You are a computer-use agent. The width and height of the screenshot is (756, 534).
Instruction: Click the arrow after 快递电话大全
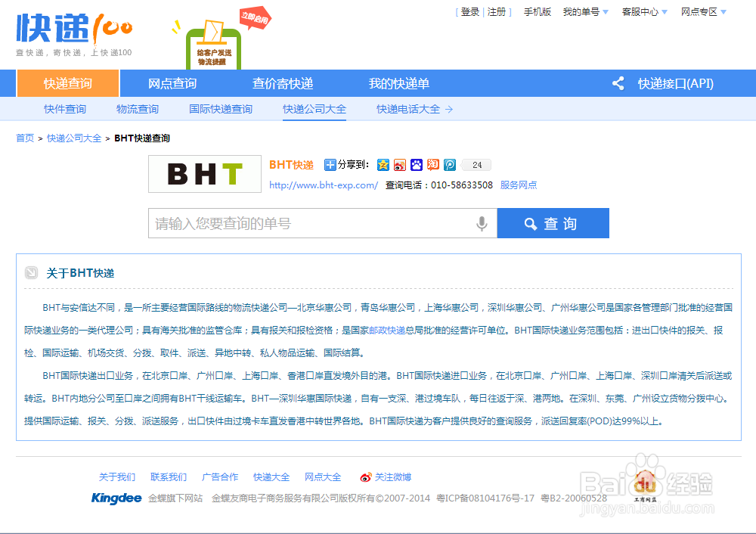(x=449, y=110)
